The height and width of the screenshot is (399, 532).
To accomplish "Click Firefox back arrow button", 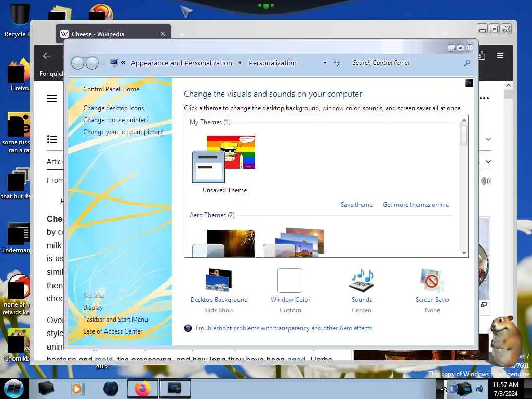I will pos(47,56).
